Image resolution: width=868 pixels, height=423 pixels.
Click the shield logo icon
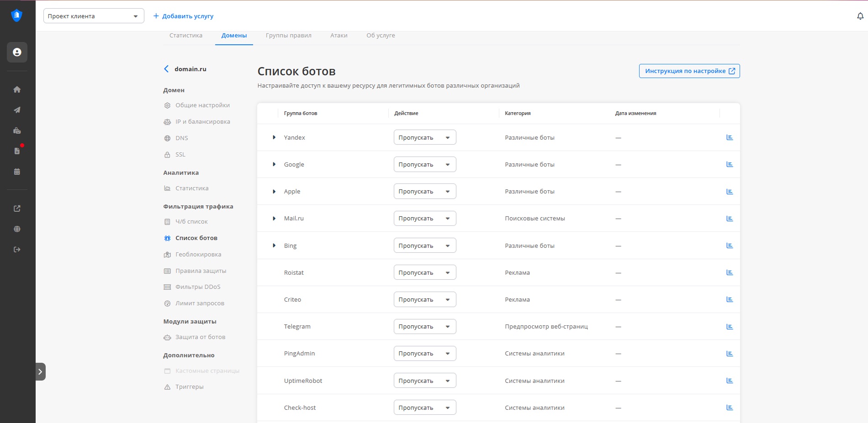pos(17,16)
